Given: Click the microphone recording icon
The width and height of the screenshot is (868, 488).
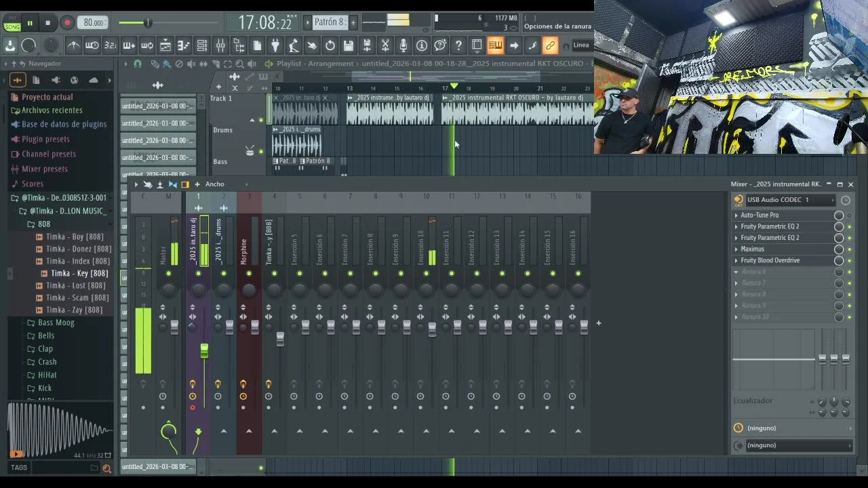Looking at the screenshot, I should (403, 45).
